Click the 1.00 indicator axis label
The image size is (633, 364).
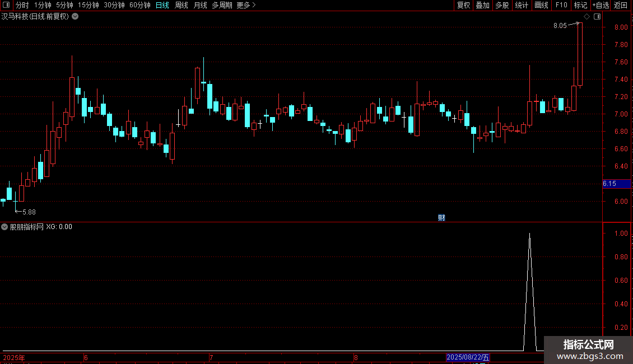[621, 234]
